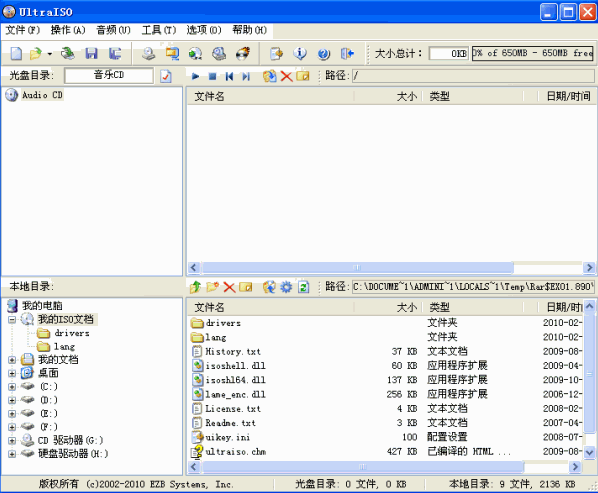
Task: Sort local list by 类型 column header
Action: coord(473,307)
